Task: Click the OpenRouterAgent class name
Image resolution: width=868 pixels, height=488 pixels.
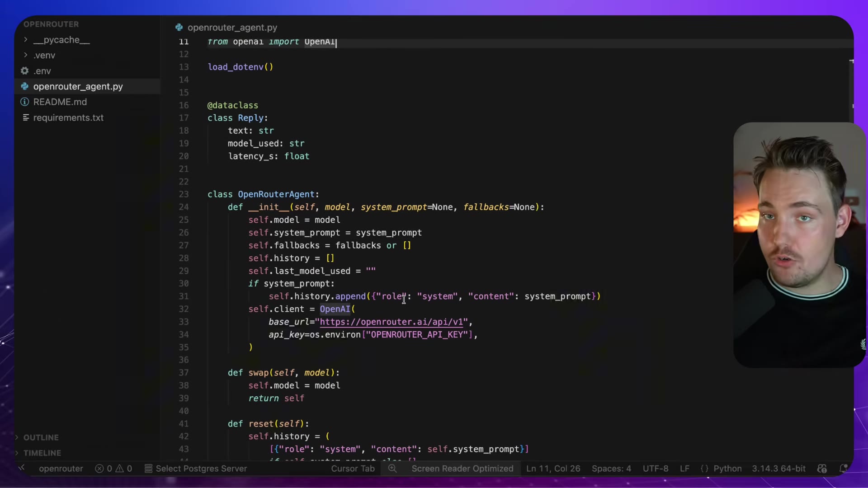Action: coord(276,194)
